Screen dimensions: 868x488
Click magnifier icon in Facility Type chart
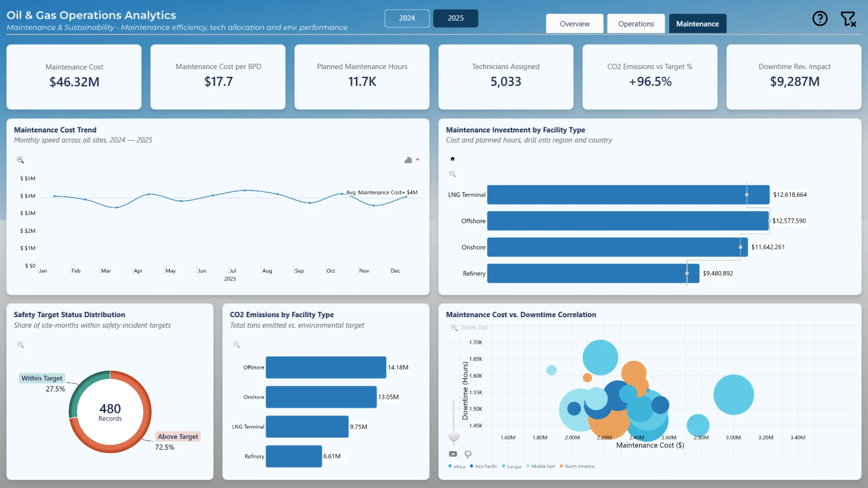(x=453, y=174)
